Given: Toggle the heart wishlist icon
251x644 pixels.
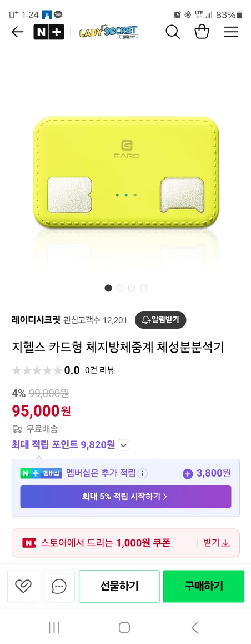Looking at the screenshot, I should click(23, 586).
